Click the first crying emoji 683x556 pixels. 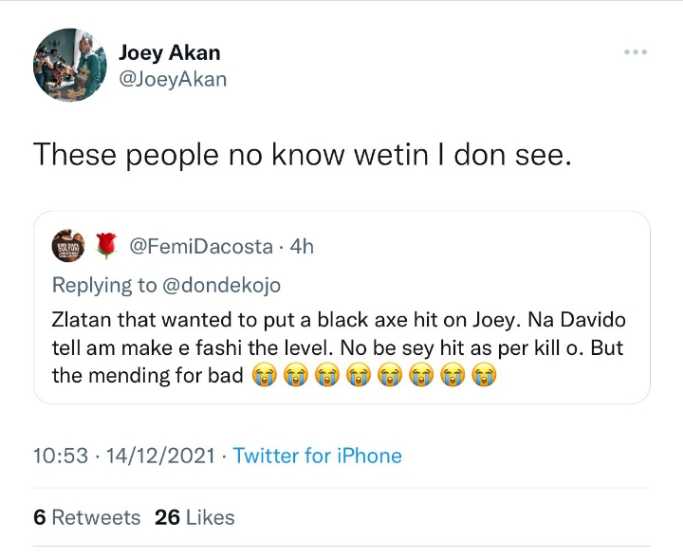click(262, 376)
